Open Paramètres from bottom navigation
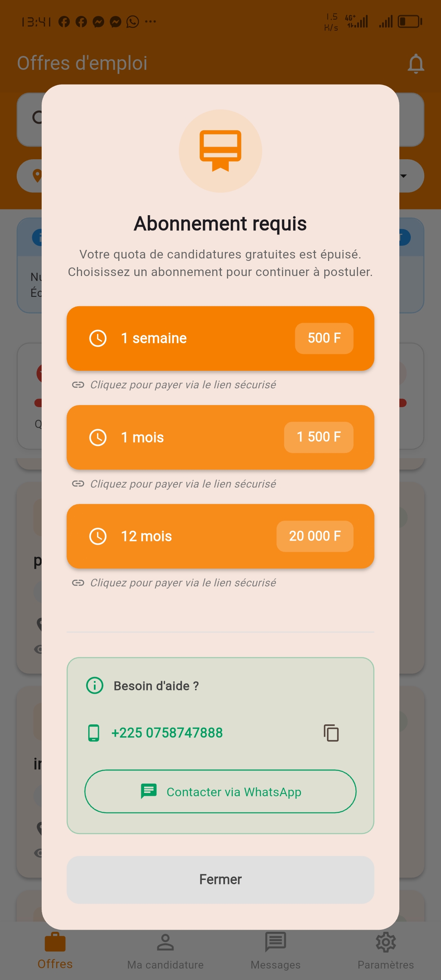This screenshot has width=441, height=980. (386, 951)
